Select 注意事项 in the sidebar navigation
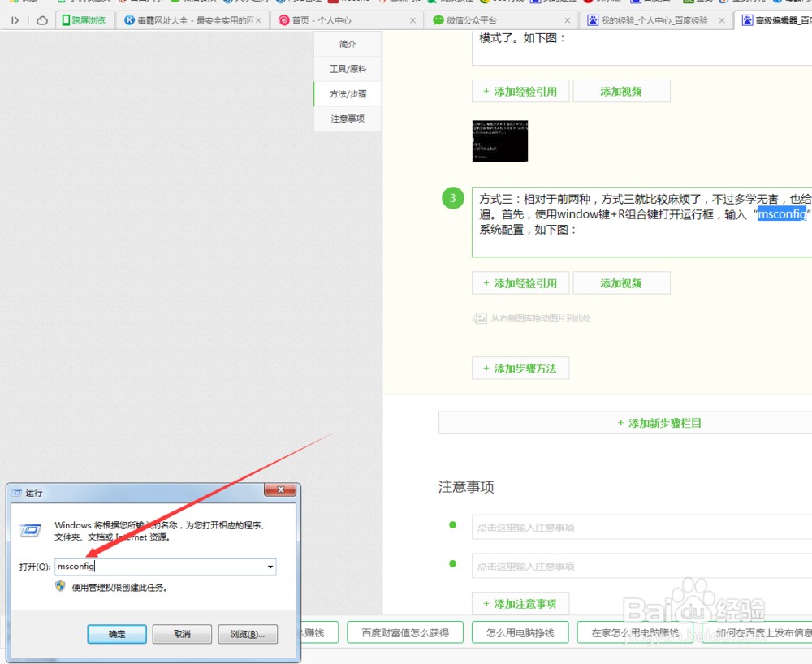812x664 pixels. point(347,118)
